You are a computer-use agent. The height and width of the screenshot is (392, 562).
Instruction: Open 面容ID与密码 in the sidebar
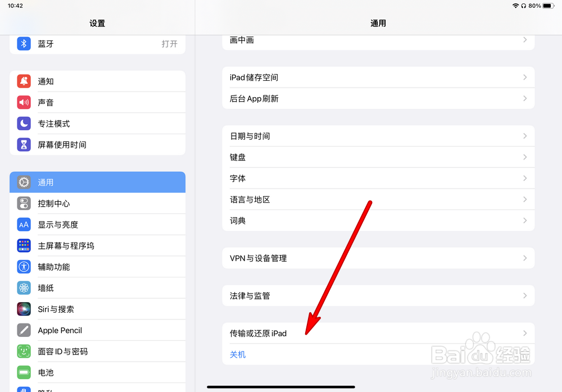click(x=97, y=352)
